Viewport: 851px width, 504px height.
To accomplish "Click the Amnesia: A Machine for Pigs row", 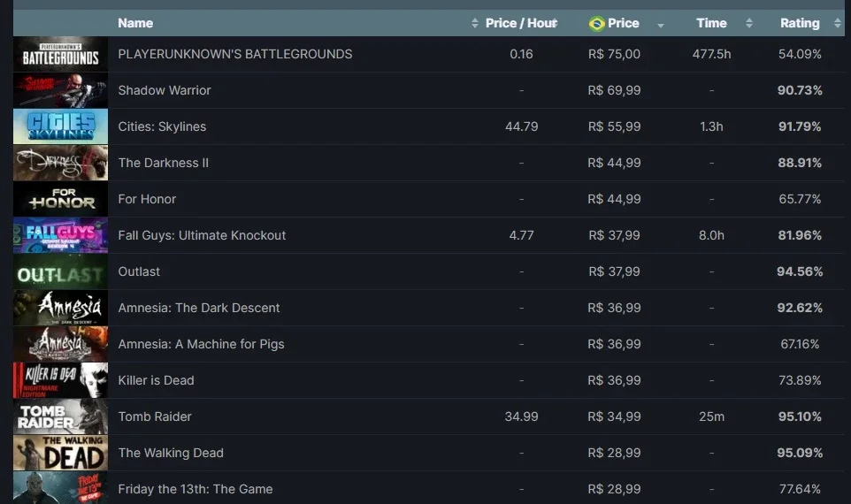I will (429, 344).
